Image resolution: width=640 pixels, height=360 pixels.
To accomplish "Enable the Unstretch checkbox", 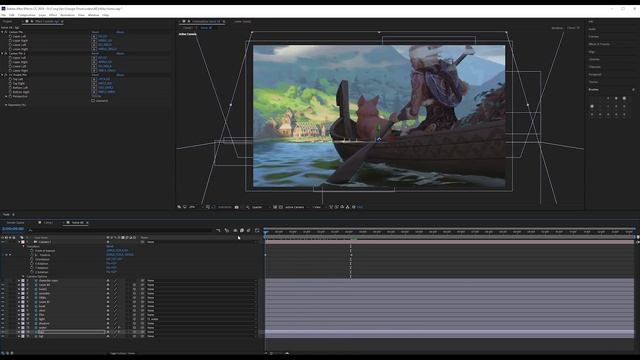I will click(93, 100).
